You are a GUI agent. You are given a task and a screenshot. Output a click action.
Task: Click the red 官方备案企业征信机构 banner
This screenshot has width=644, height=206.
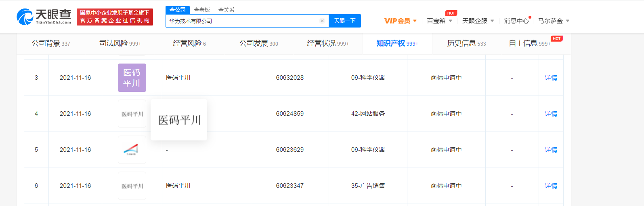[x=115, y=17]
